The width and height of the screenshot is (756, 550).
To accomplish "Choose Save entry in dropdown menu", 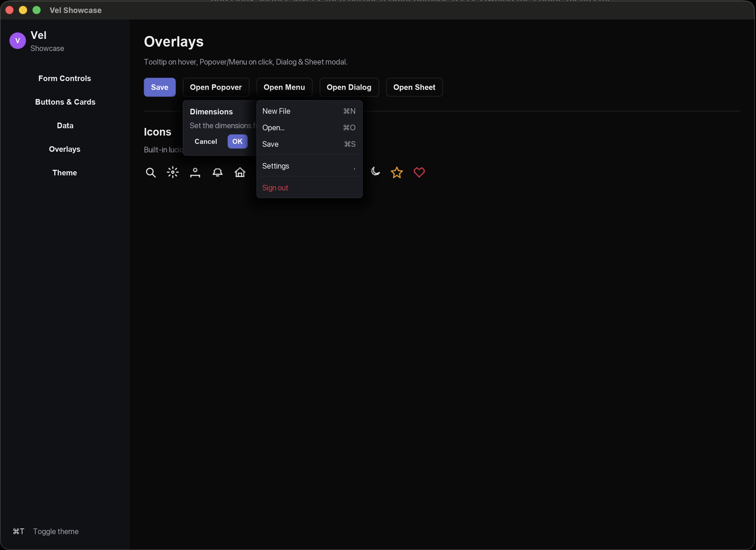I will pos(309,144).
